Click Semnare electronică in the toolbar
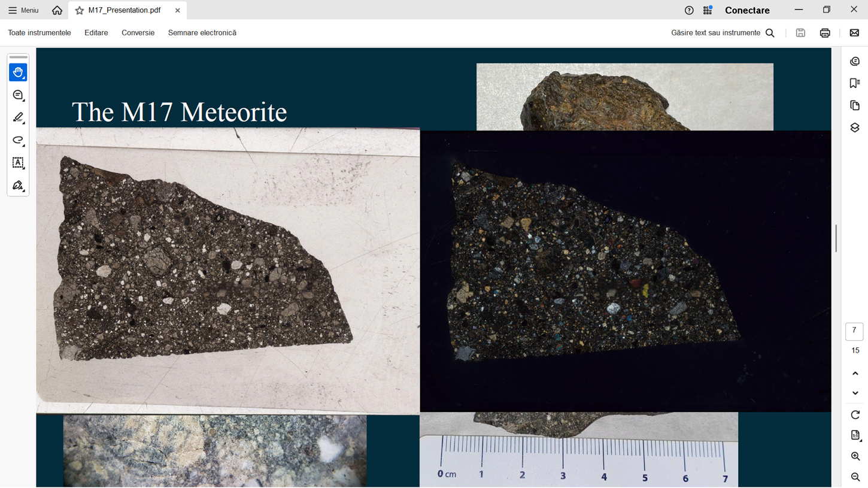The width and height of the screenshot is (868, 488). click(x=202, y=33)
